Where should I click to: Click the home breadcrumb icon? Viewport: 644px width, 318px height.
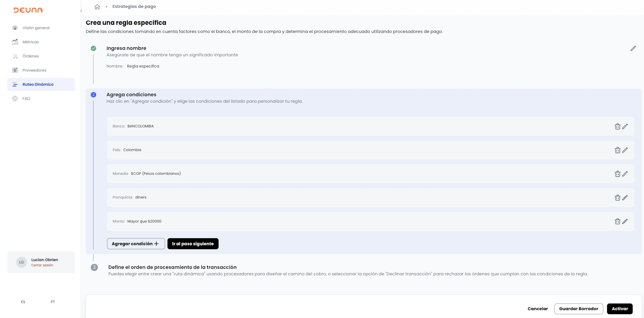(x=97, y=7)
